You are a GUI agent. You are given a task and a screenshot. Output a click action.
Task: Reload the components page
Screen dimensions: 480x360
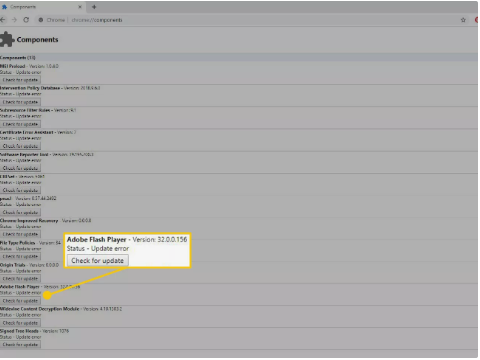point(26,20)
